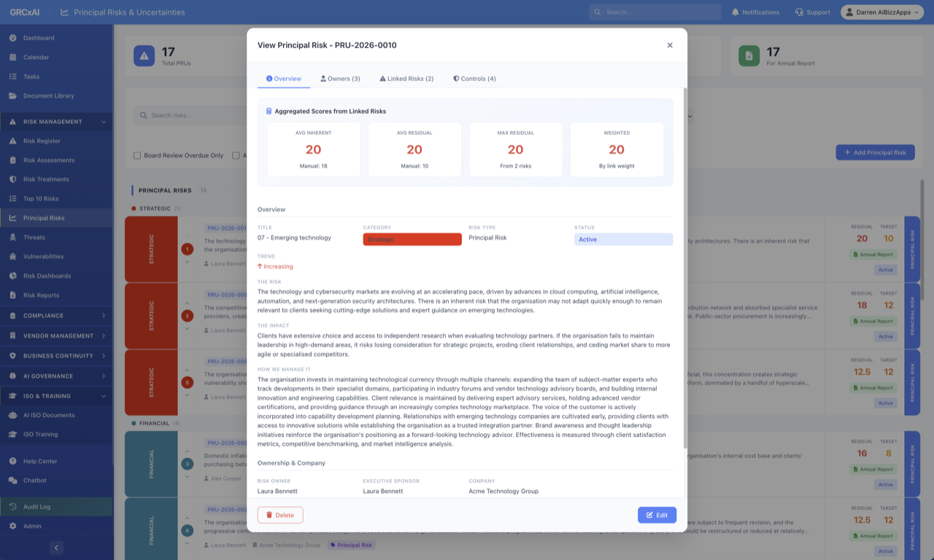Click the Edit button in dialog
The width and height of the screenshot is (934, 560).
657,515
